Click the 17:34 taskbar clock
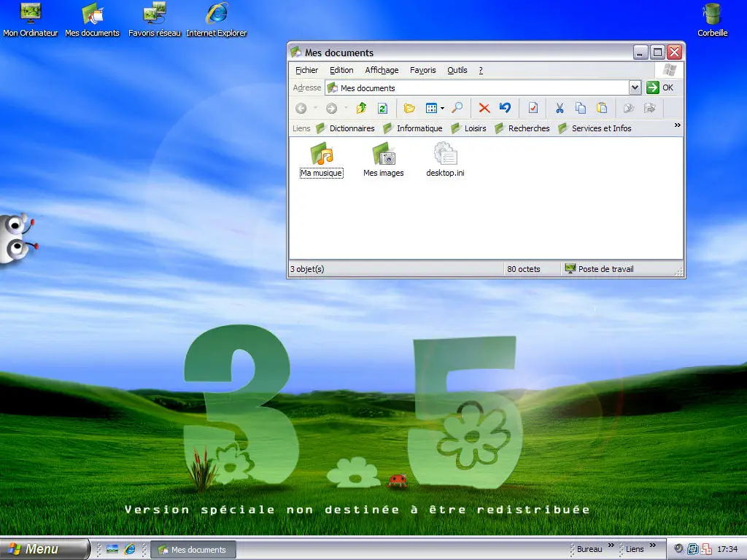747x560 pixels. click(x=727, y=549)
